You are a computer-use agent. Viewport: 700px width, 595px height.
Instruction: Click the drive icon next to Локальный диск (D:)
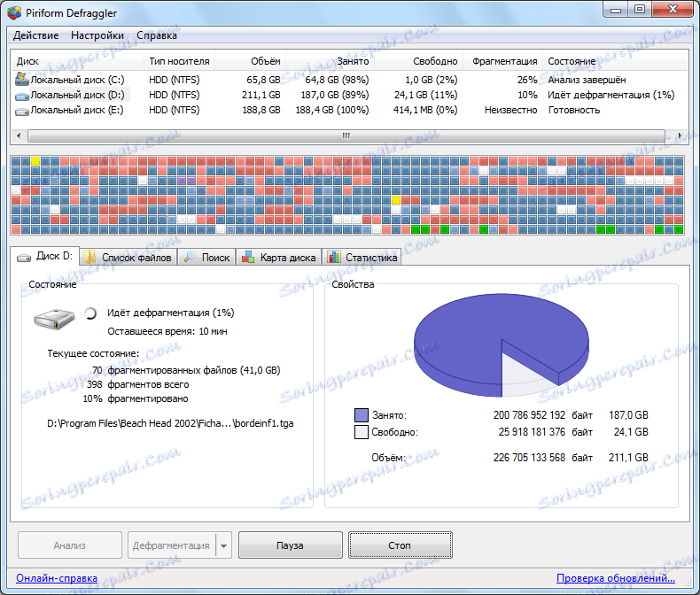[22, 96]
